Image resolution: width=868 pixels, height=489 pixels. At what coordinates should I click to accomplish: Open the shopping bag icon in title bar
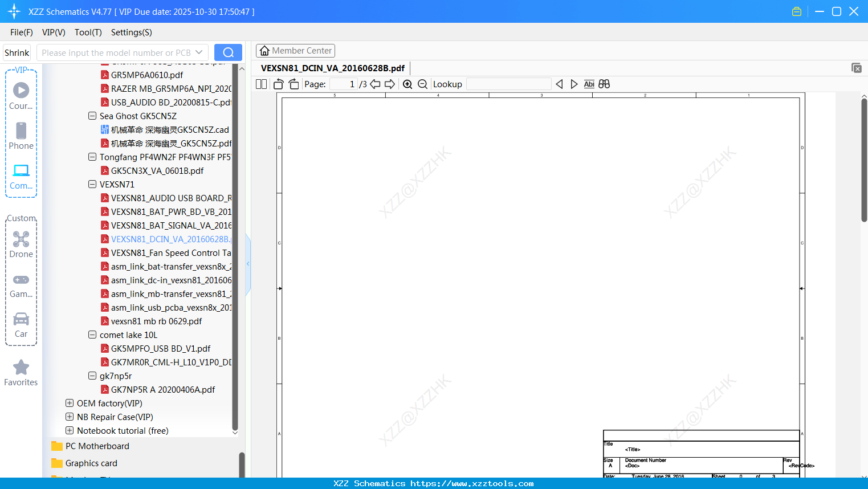[797, 11]
